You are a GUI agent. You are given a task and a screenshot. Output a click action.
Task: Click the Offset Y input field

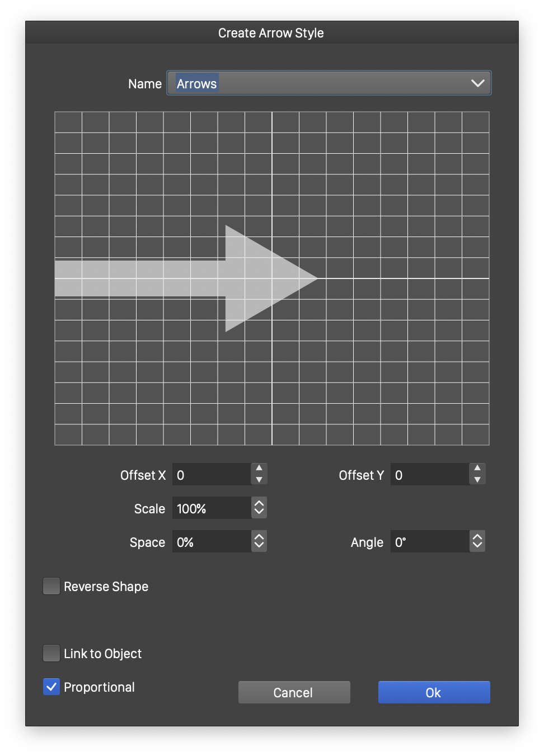pos(430,475)
